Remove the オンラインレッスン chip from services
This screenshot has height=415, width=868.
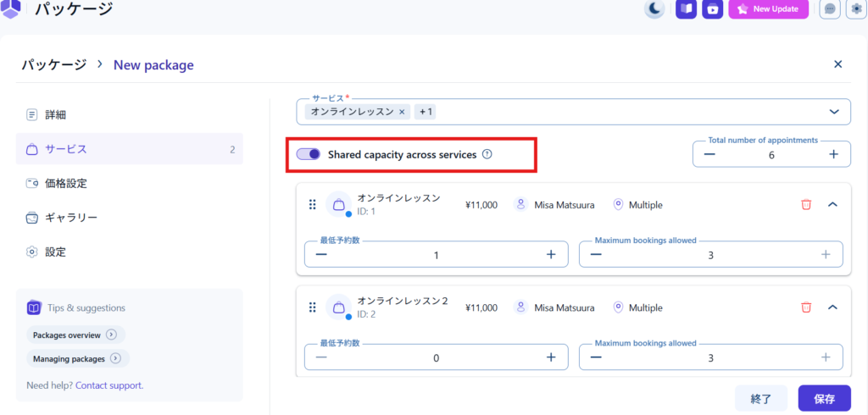402,112
